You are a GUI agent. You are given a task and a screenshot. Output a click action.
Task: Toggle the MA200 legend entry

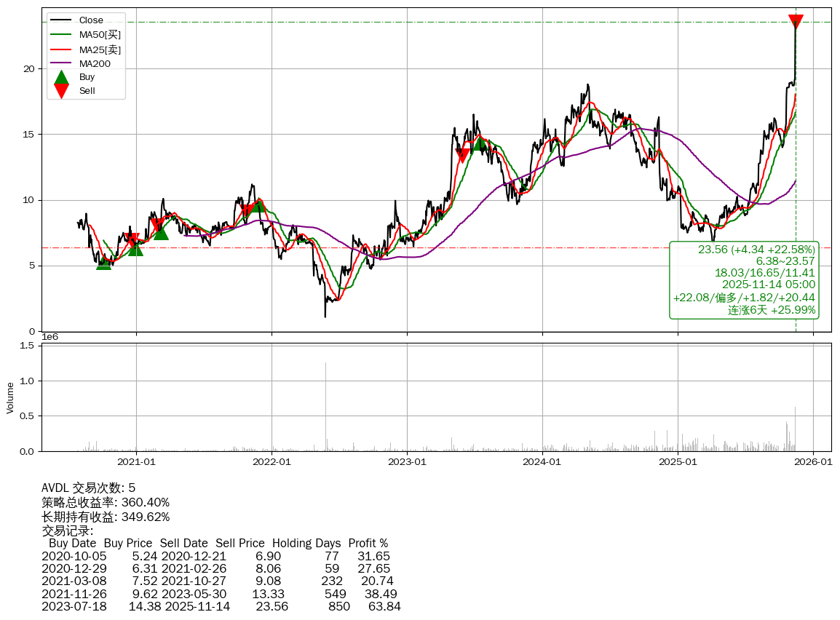tap(95, 63)
